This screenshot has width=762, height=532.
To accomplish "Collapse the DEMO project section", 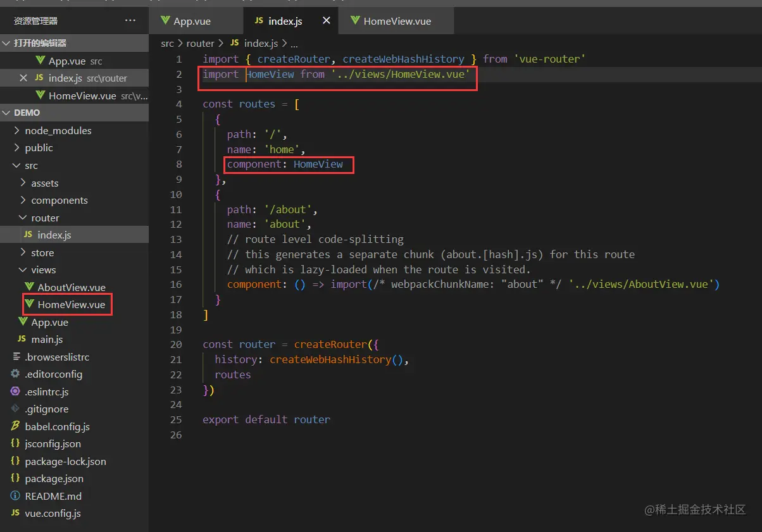I will (x=7, y=113).
